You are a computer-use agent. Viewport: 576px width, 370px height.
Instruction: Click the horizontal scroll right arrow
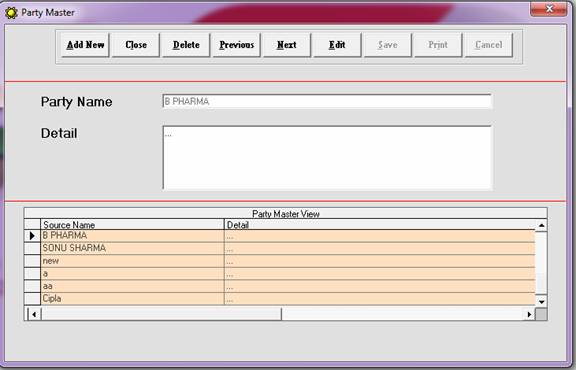coord(529,314)
